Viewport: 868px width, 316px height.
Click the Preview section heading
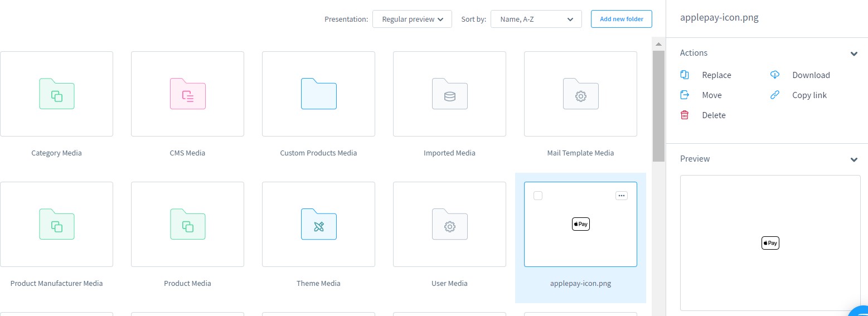pos(695,159)
